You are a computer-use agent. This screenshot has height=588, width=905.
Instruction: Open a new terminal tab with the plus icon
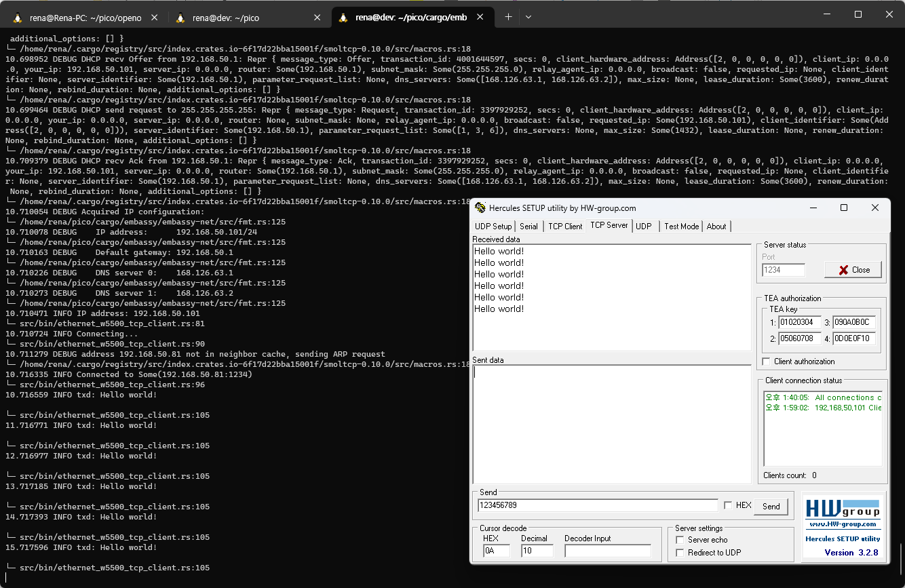pos(508,17)
